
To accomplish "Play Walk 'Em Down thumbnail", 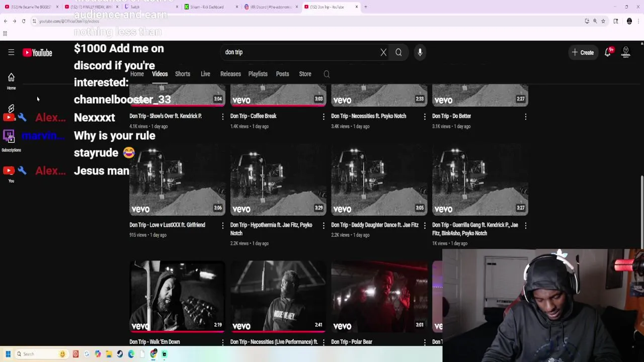I will 177,297.
